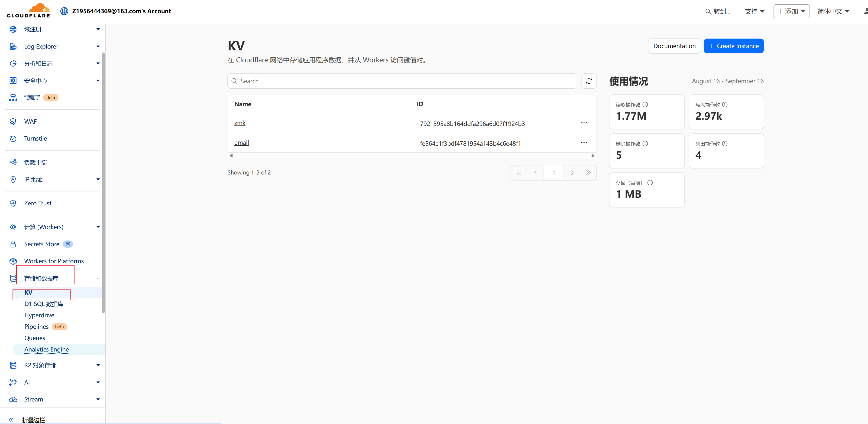Click page 1 in pagination
This screenshot has width=868, height=424.
coord(554,173)
